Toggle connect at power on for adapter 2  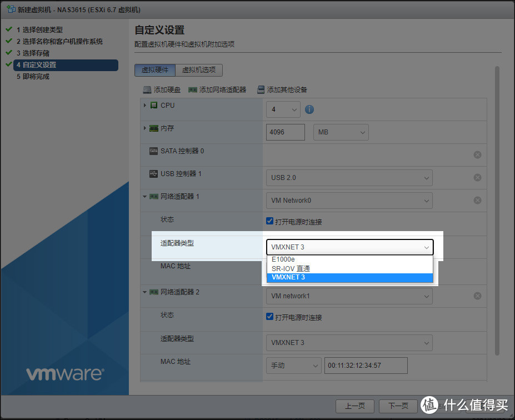pos(270,317)
